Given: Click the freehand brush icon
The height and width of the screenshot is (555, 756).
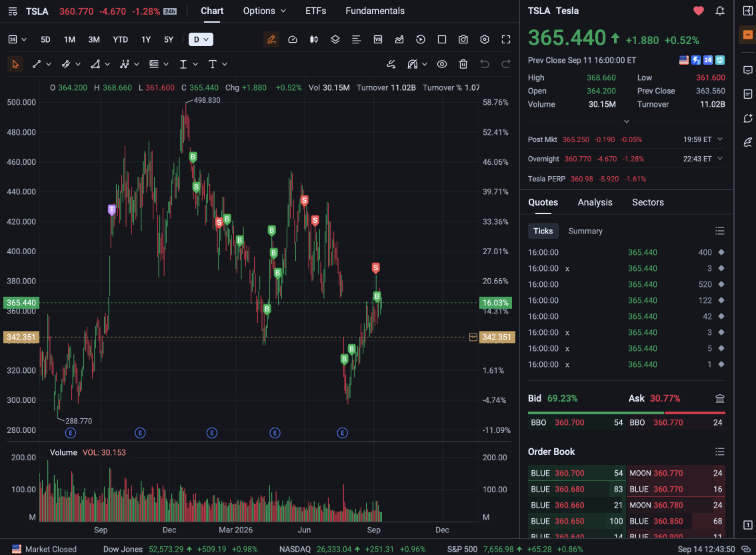Looking at the screenshot, I should coord(391,64).
